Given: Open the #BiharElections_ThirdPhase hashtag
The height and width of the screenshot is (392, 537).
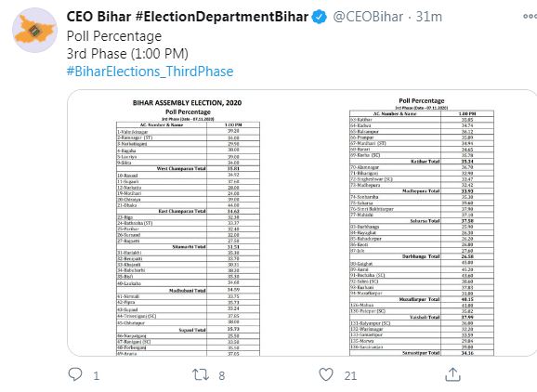Looking at the screenshot, I should click(150, 72).
